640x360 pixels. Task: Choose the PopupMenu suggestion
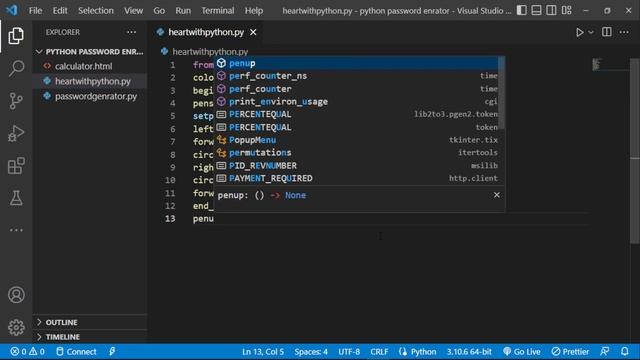357,140
